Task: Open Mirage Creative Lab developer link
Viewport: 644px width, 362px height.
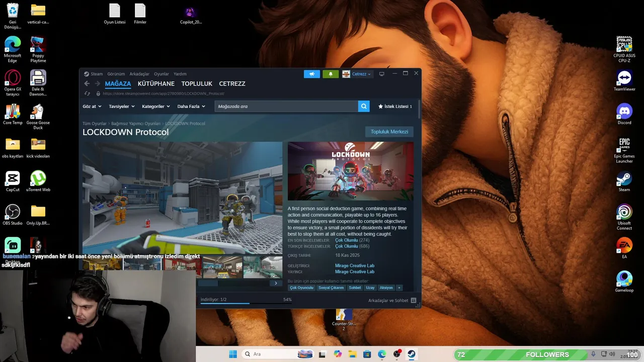Action: [355, 265]
